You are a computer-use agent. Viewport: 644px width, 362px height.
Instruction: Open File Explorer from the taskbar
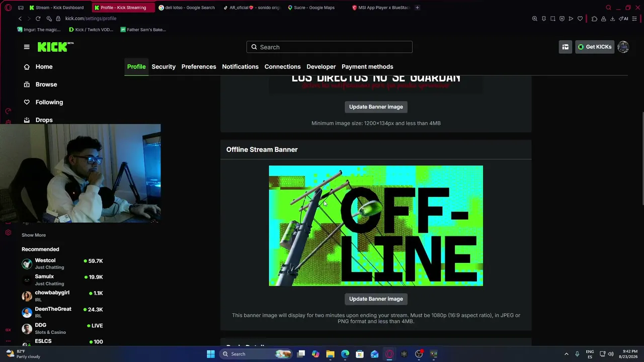pos(330,354)
